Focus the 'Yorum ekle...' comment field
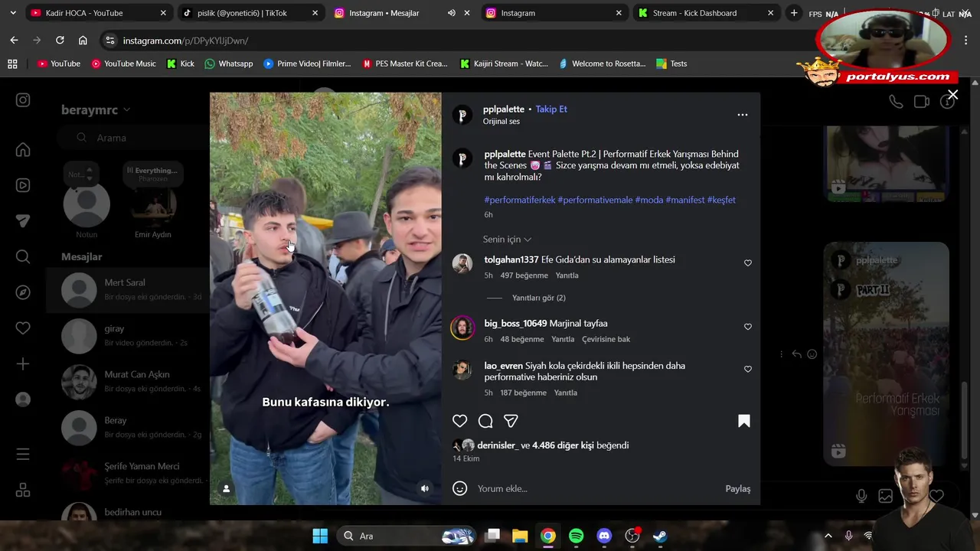The image size is (980, 551). point(597,489)
